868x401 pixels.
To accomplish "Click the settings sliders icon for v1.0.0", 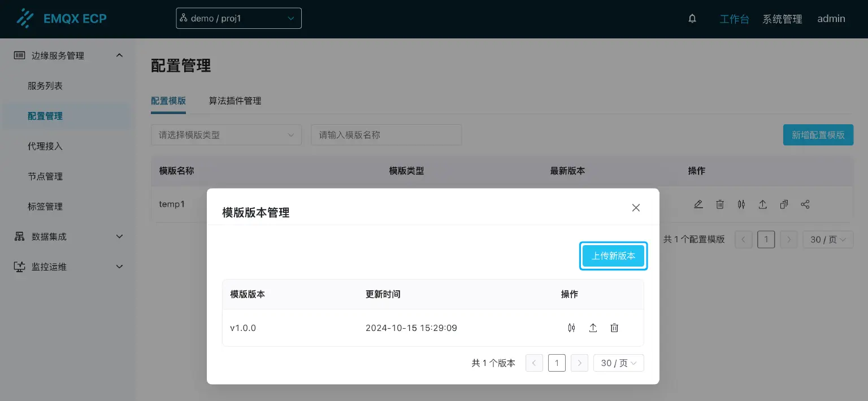I will tap(571, 328).
